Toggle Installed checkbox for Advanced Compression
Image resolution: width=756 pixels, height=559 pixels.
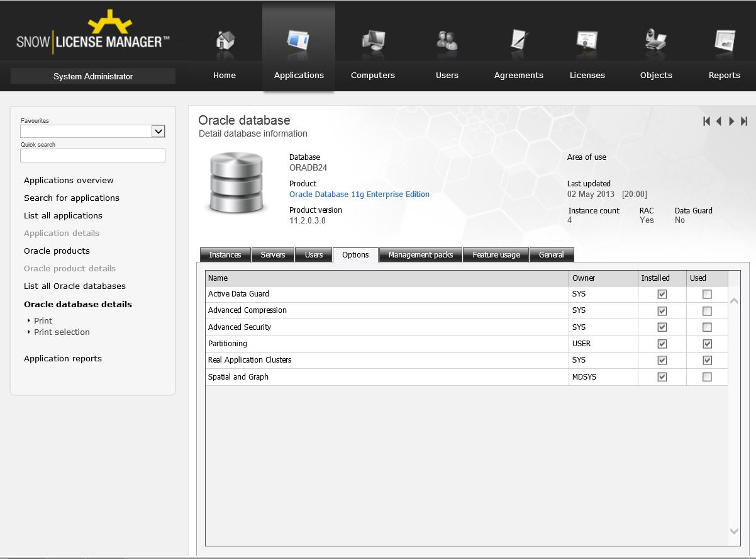tap(662, 311)
